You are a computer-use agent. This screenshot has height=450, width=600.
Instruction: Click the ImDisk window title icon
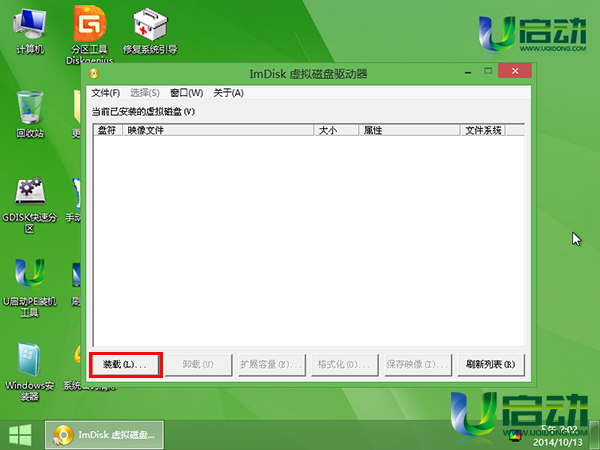tap(94, 73)
